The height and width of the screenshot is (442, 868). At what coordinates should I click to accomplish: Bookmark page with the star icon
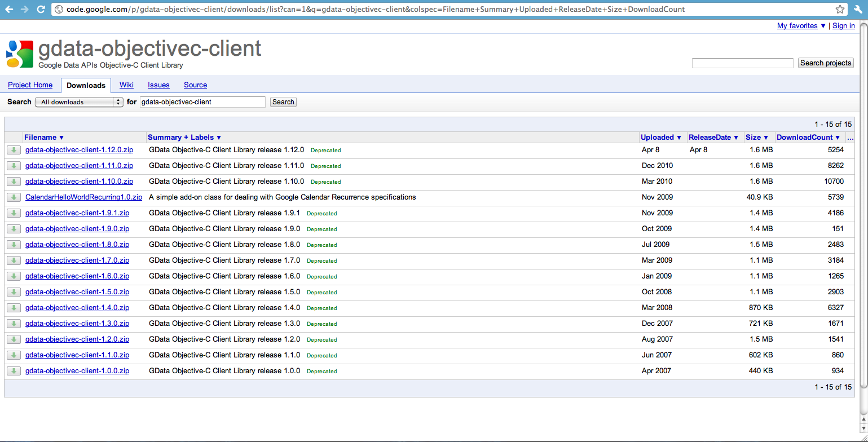click(840, 9)
